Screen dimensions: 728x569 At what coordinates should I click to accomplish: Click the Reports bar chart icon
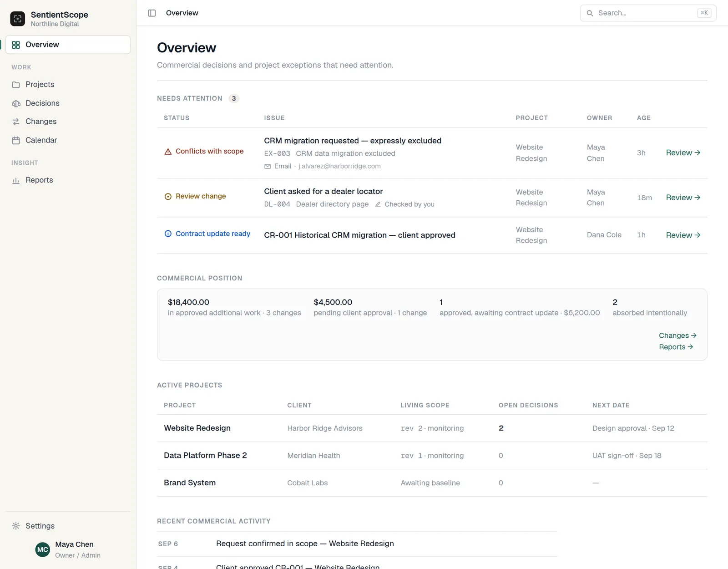pyautogui.click(x=16, y=180)
